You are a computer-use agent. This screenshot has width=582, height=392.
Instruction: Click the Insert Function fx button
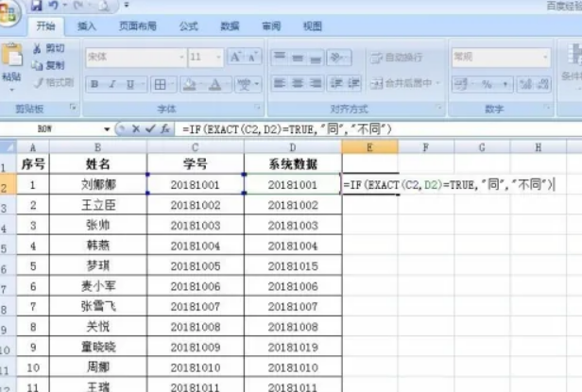[x=164, y=129]
